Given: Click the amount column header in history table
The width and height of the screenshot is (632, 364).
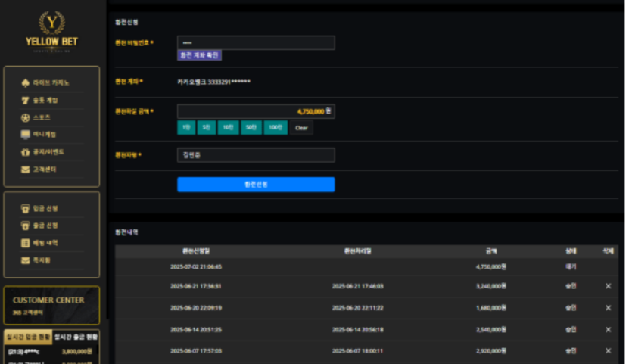Looking at the screenshot, I should [491, 251].
